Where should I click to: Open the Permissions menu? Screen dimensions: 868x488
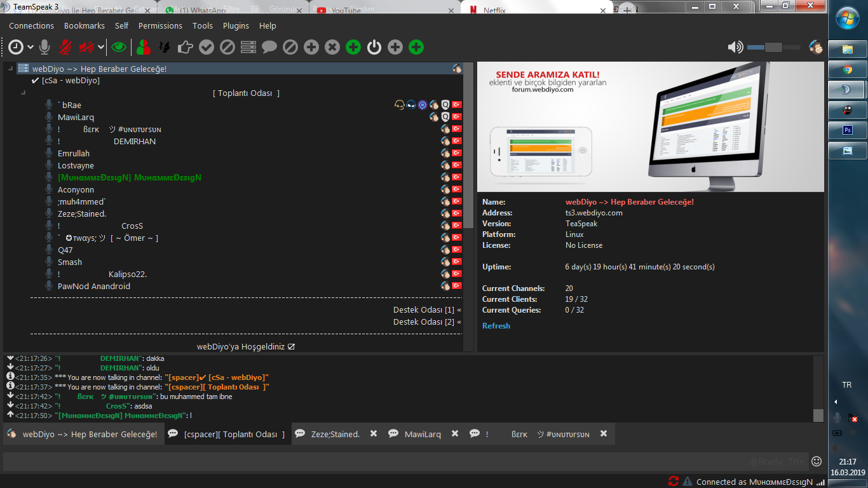pyautogui.click(x=160, y=26)
